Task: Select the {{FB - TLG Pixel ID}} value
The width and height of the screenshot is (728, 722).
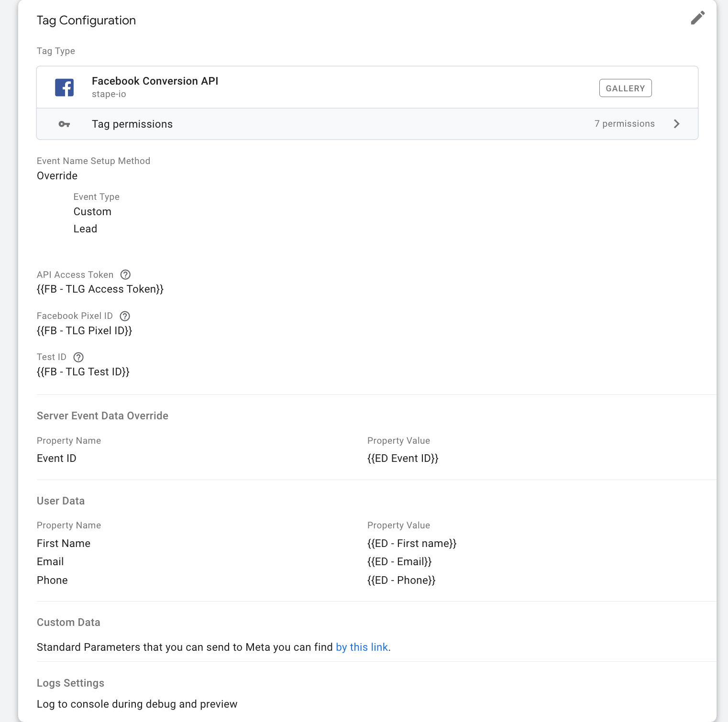Action: 84,330
